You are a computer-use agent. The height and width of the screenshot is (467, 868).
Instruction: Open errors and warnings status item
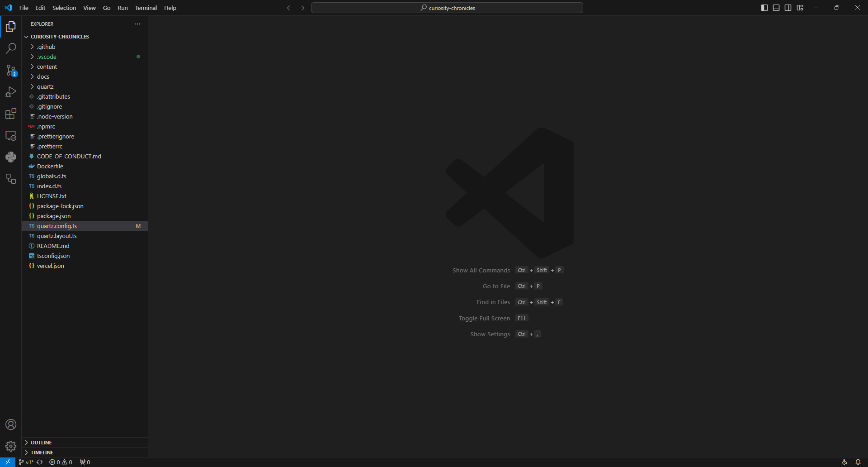click(61, 462)
